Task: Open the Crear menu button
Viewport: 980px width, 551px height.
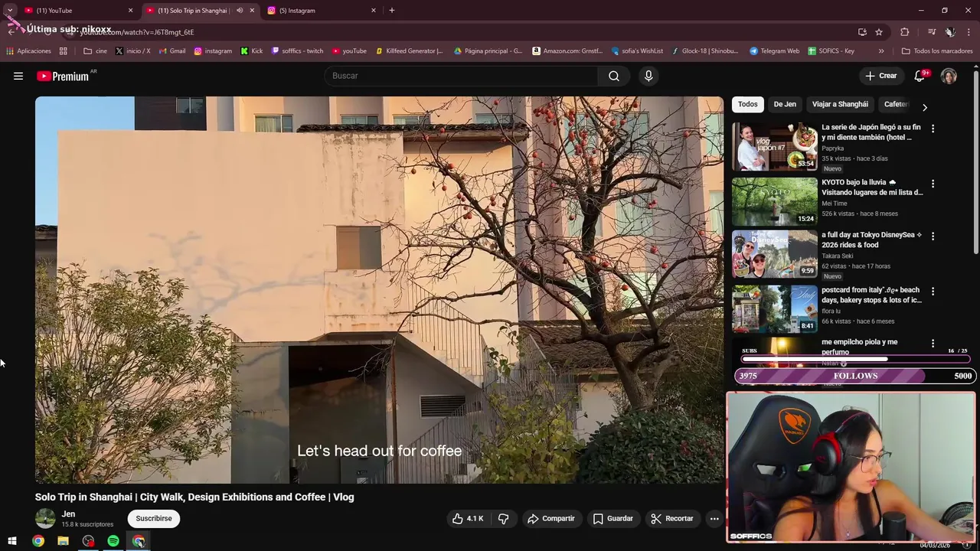Action: coord(881,76)
